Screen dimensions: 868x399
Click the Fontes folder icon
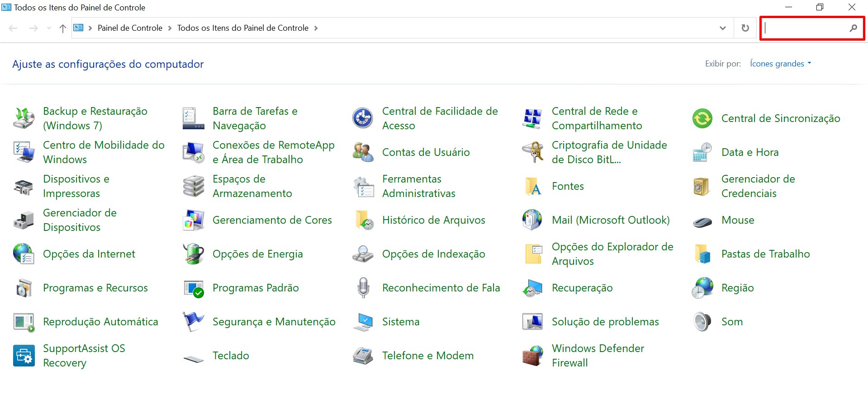tap(532, 186)
